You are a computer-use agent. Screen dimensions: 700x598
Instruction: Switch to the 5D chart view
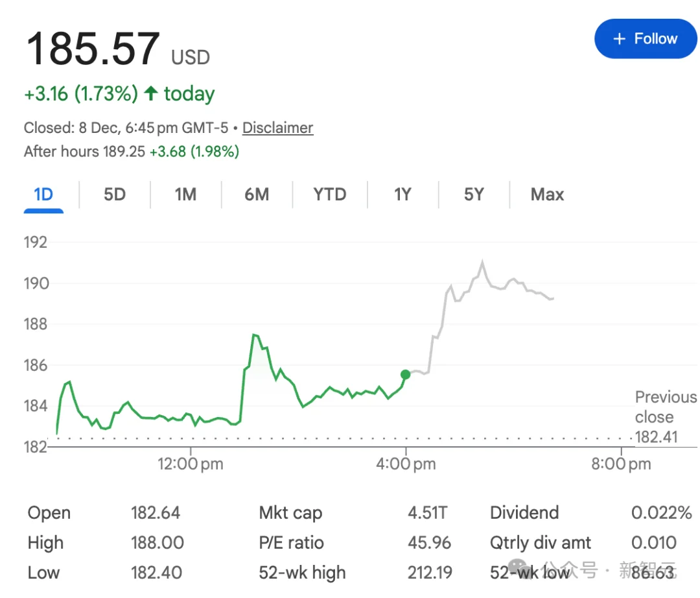coord(113,194)
